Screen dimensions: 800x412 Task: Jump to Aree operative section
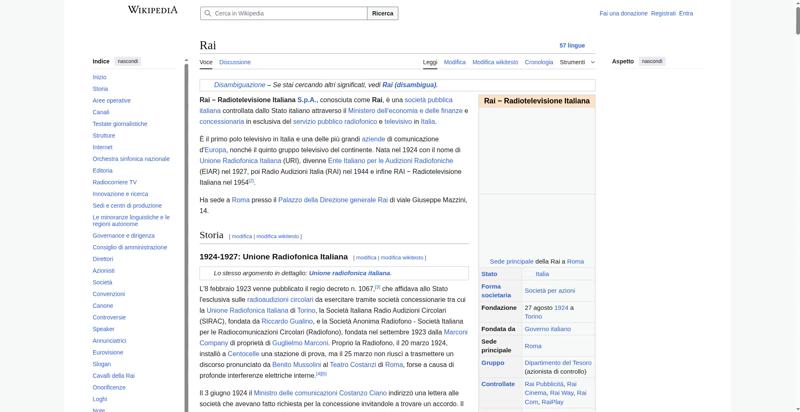pyautogui.click(x=112, y=100)
